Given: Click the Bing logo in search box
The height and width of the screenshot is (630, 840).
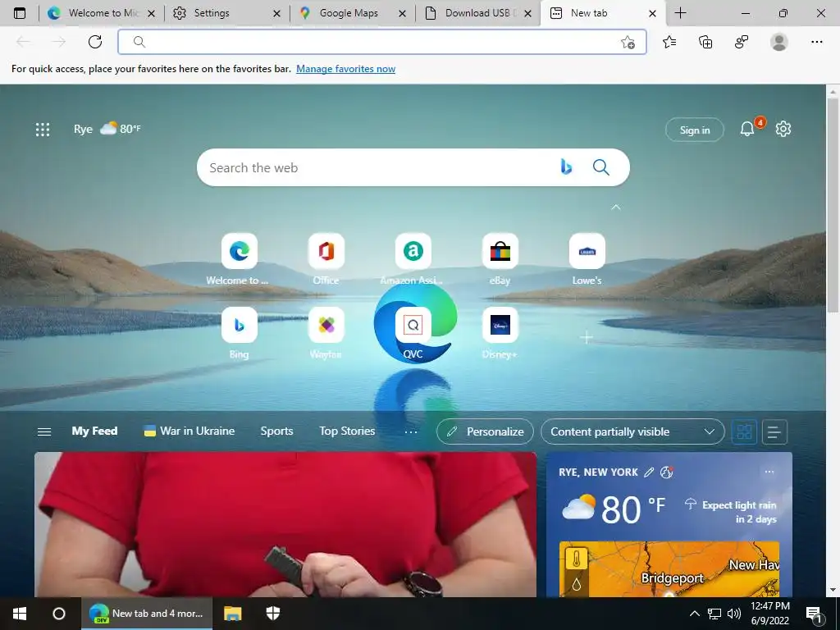Looking at the screenshot, I should [x=566, y=167].
